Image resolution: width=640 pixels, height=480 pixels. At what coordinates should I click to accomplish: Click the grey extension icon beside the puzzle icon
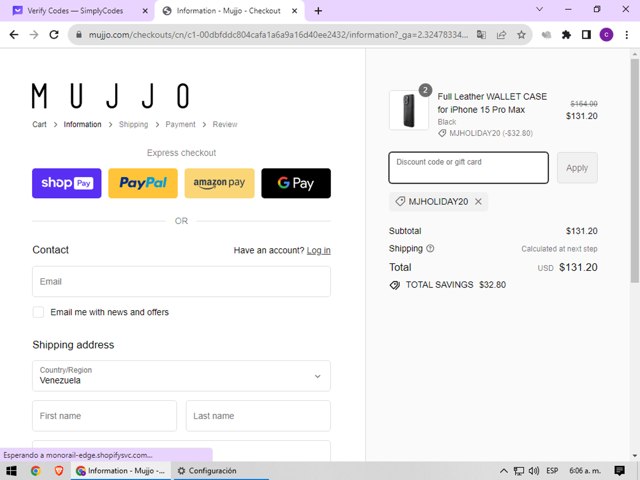pos(546,35)
